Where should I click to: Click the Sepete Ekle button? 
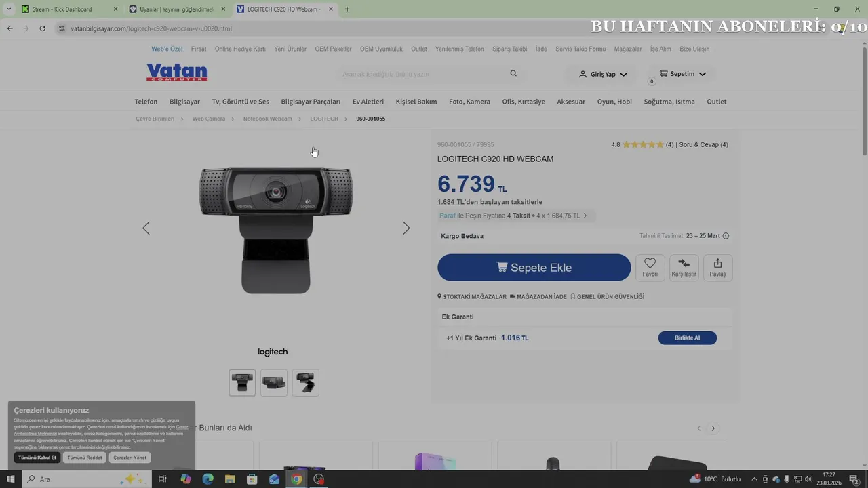coord(534,267)
